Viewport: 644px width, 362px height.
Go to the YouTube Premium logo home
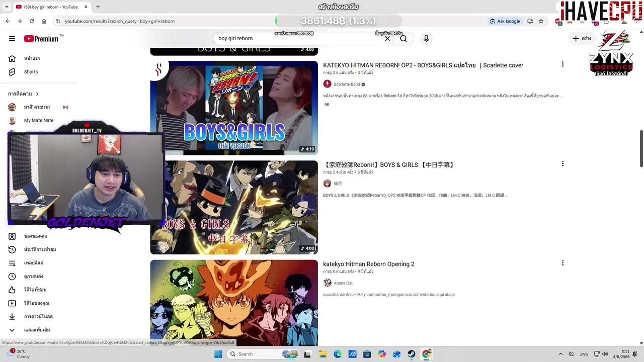(41, 39)
